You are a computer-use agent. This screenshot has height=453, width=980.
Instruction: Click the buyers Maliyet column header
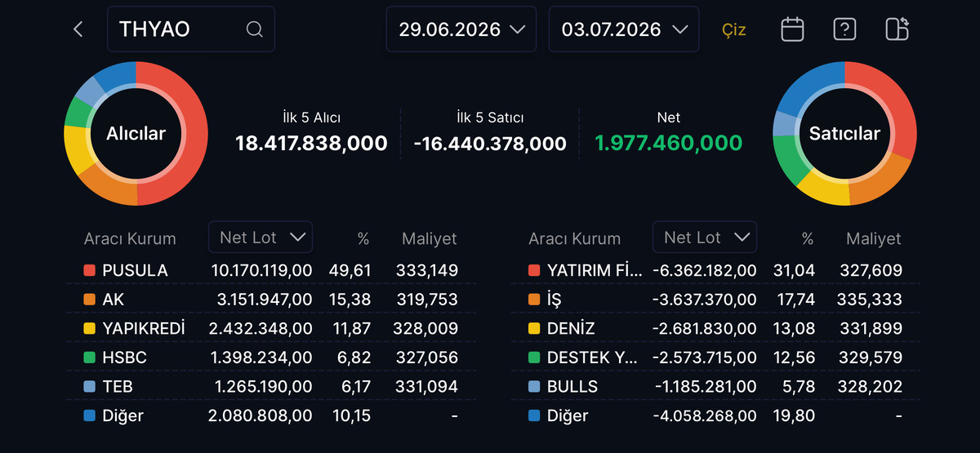tap(430, 238)
